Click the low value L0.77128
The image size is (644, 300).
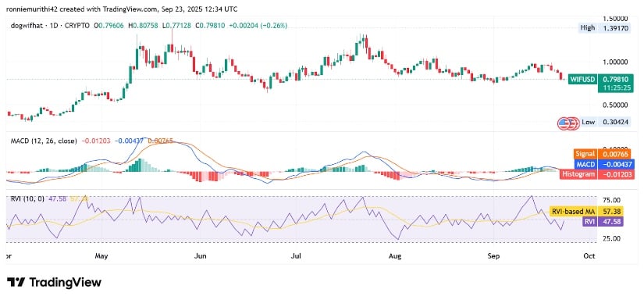[177, 26]
